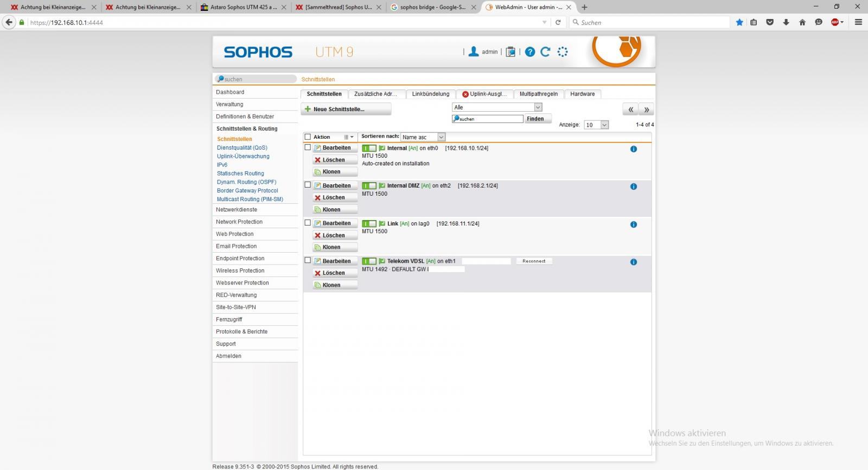868x470 pixels.
Task: Switch to the Multipathregeln tab
Action: tap(538, 94)
